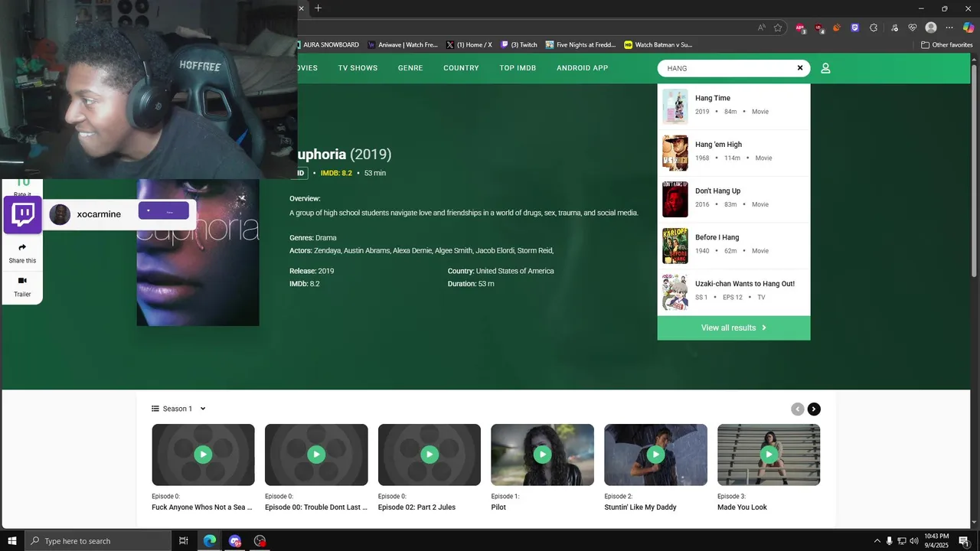Screen dimensions: 980x551
Task: Click the taskbar Type here to search box
Action: (x=97, y=541)
